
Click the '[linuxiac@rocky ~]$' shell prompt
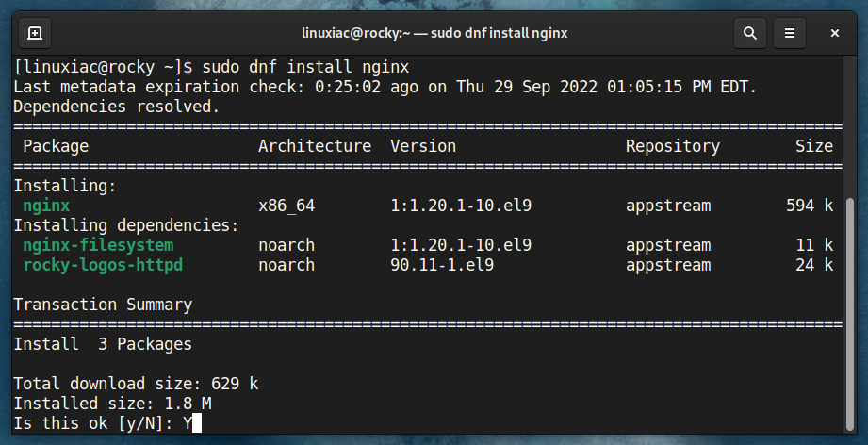pos(103,68)
